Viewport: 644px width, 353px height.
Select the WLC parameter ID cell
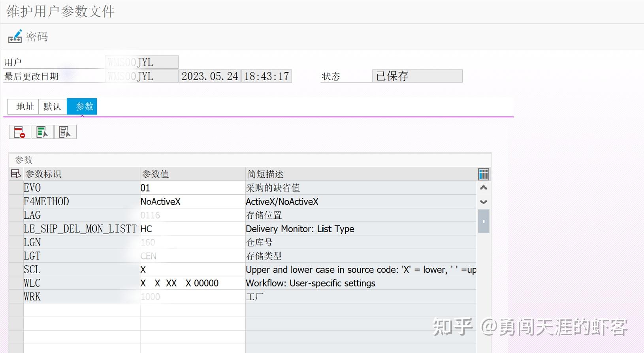click(x=81, y=283)
